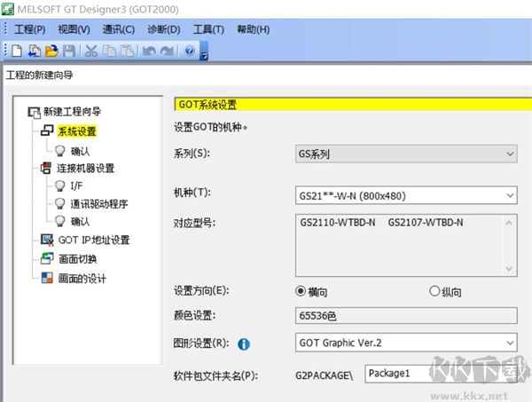Open the 诊断(D) menu

point(164,29)
